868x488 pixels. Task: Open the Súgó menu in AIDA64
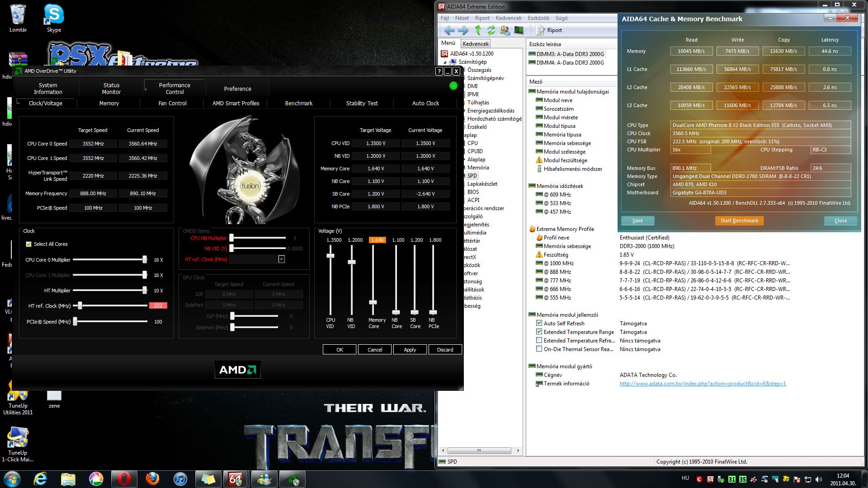(561, 18)
